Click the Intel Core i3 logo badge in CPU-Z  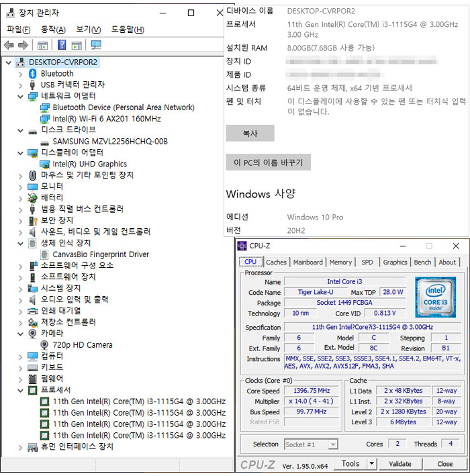[x=435, y=297]
